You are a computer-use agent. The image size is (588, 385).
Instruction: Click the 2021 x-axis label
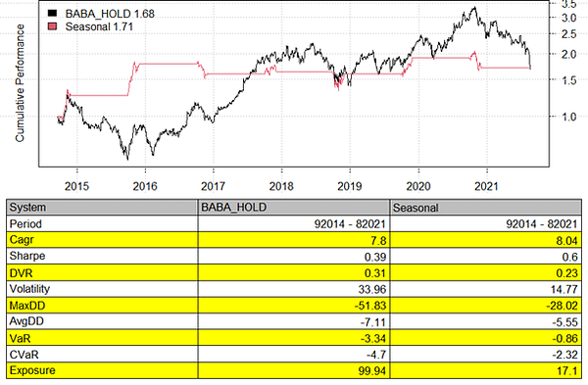pyautogui.click(x=487, y=186)
